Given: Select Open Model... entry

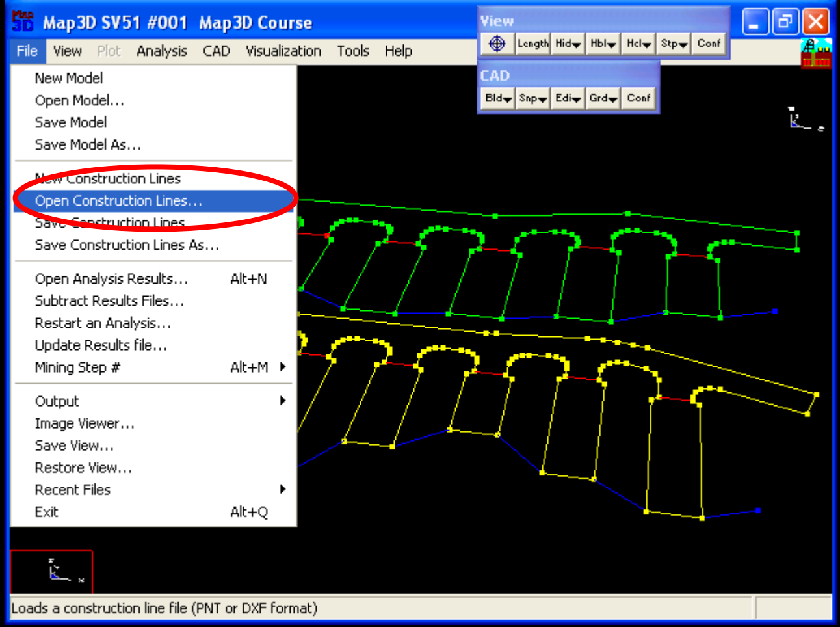Looking at the screenshot, I should (x=153, y=100).
